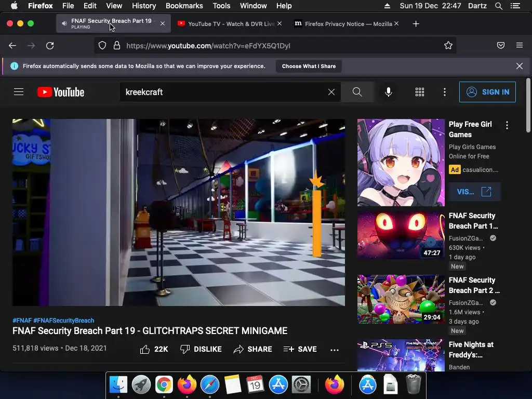Bookmark this page with the star icon
Image resolution: width=532 pixels, height=399 pixels.
tap(448, 46)
